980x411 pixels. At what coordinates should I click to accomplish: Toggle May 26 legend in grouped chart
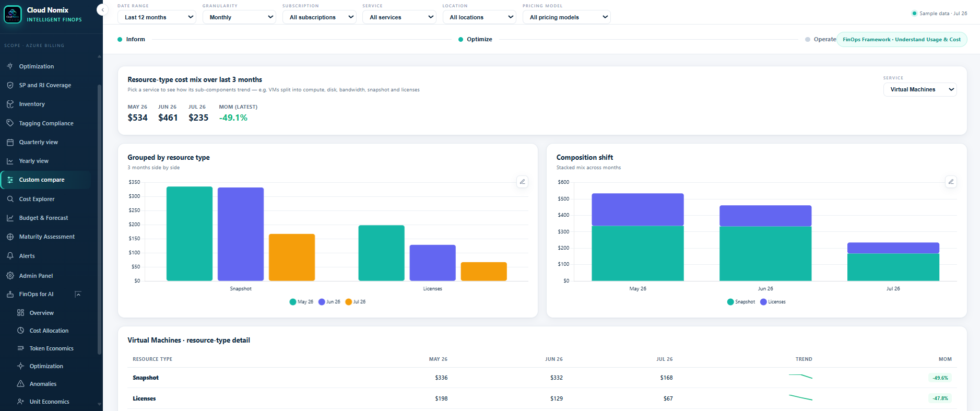pyautogui.click(x=301, y=302)
